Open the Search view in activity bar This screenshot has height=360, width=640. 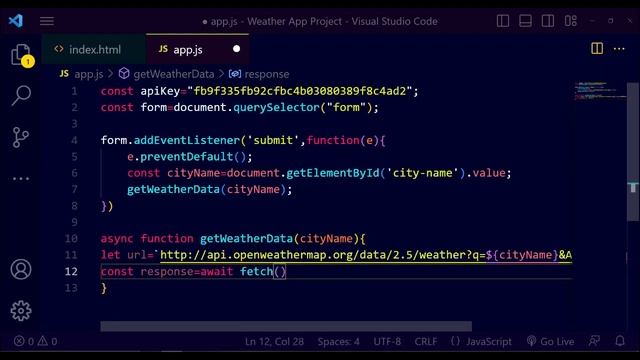[x=21, y=96]
